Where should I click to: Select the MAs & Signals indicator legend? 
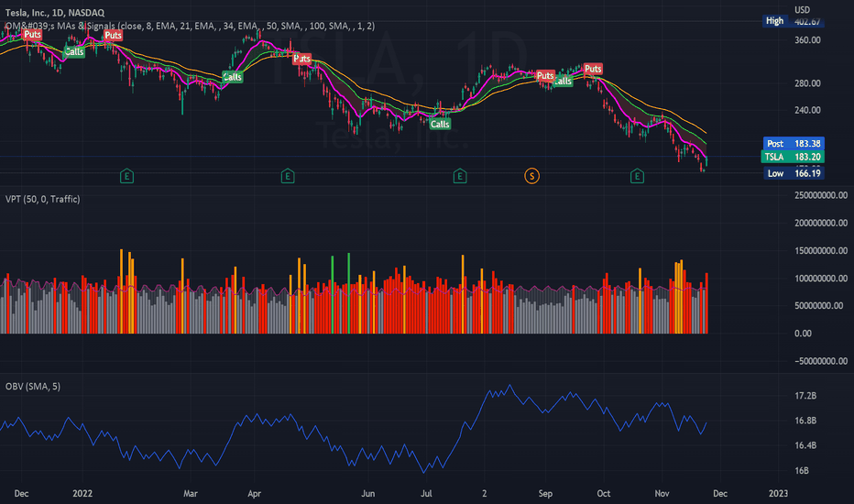click(x=190, y=26)
